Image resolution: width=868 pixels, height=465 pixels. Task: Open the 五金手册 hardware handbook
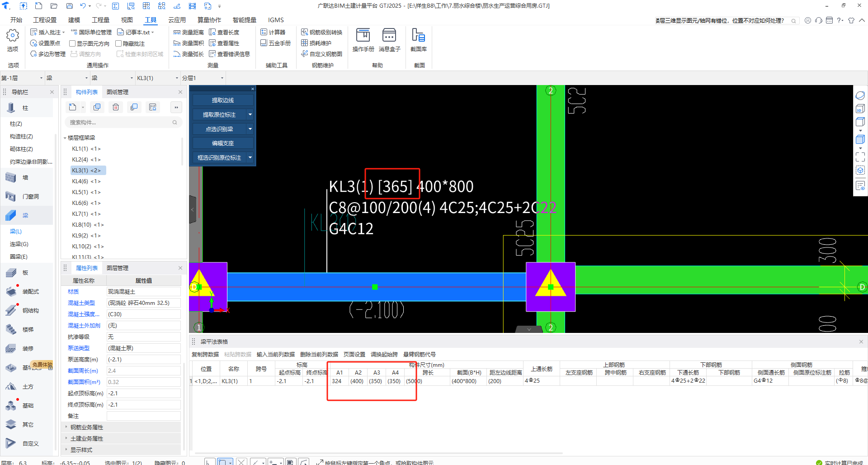(x=276, y=43)
